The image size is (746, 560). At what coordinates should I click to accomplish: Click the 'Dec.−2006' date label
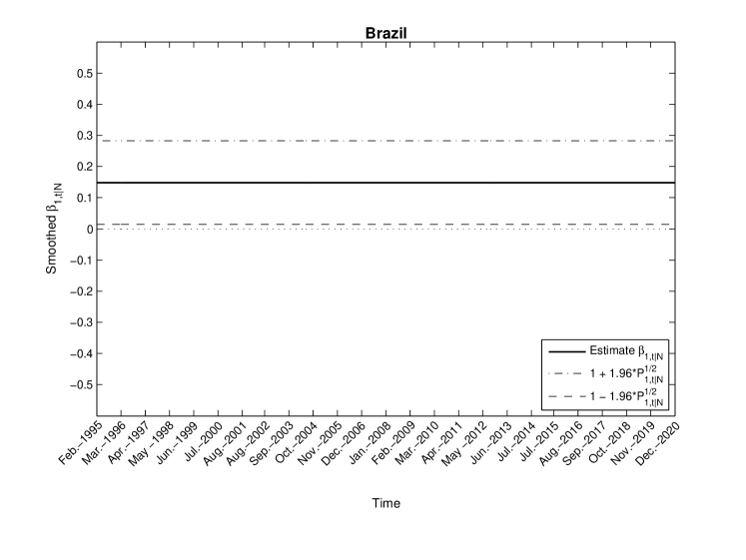(x=345, y=443)
